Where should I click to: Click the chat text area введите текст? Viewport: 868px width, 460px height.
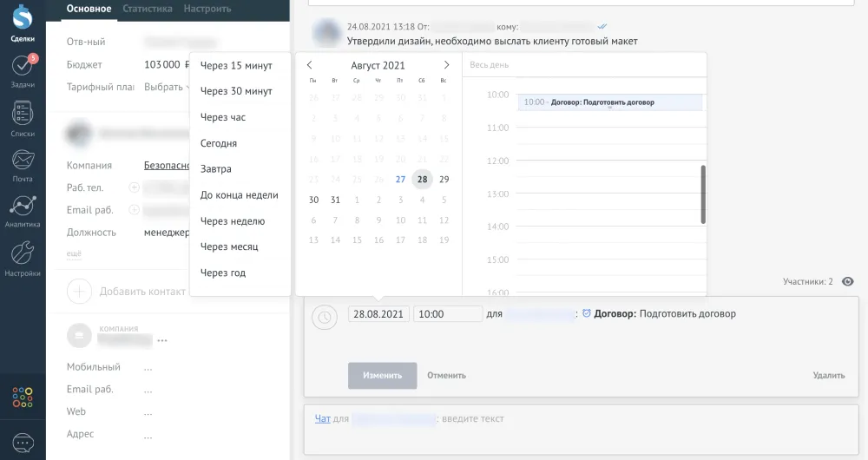tap(473, 419)
